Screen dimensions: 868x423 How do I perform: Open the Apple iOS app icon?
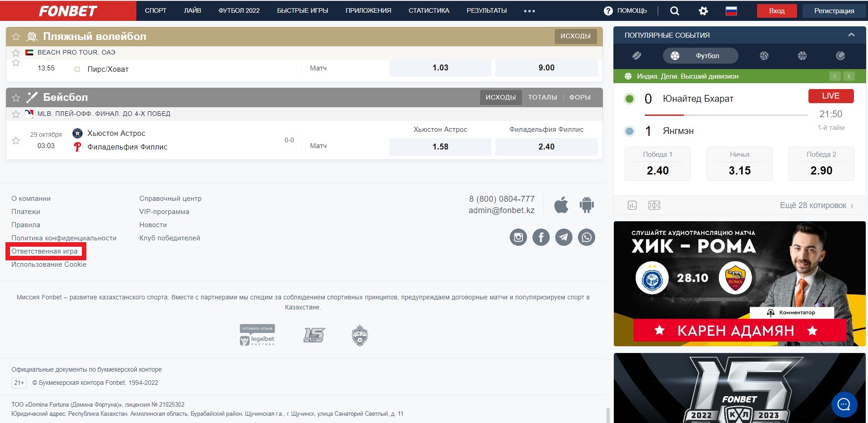click(562, 205)
